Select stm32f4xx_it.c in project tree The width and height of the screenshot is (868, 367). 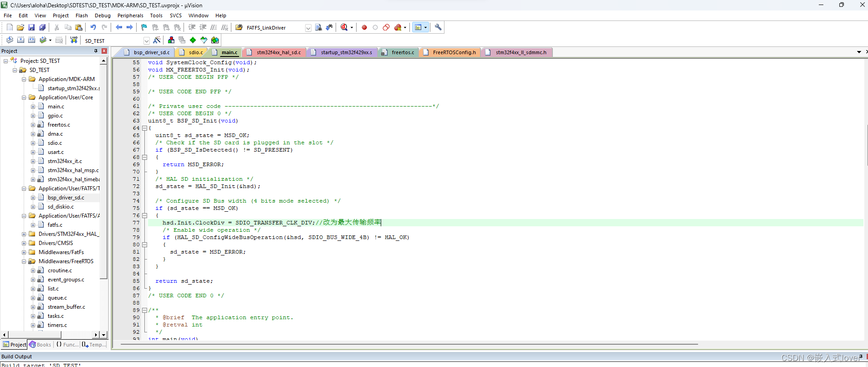tap(65, 161)
